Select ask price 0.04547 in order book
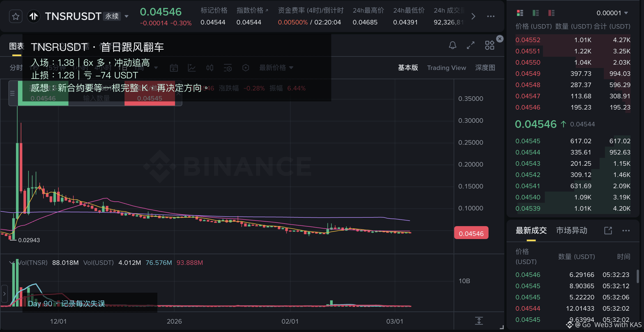Screen dimensions: 644x332 (528, 96)
